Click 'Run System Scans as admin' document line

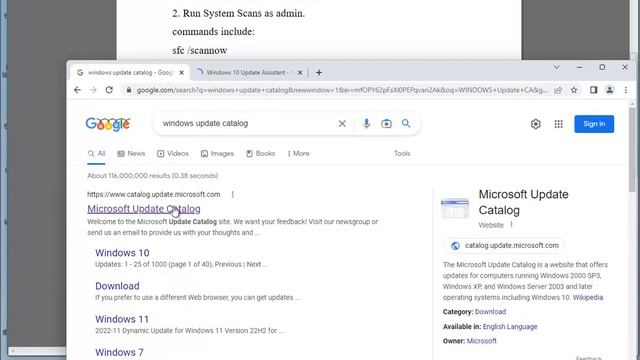238,13
